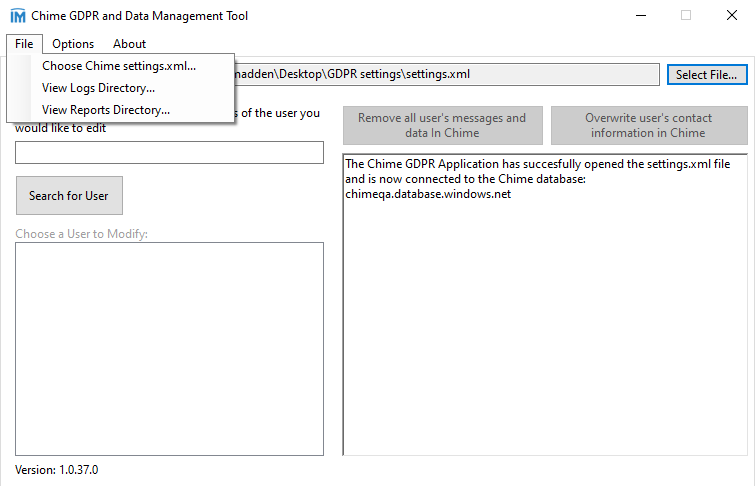
Task: Click the settings.xml file path field
Action: [x=445, y=74]
